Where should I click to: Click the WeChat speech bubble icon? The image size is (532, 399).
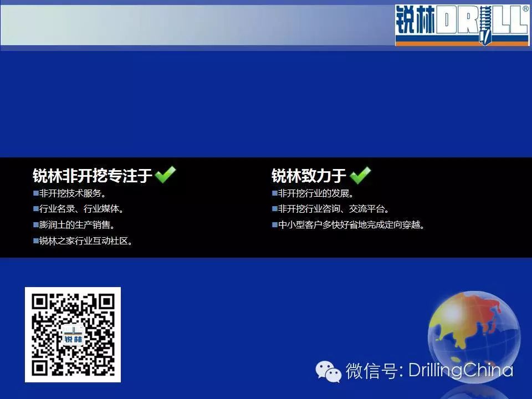[328, 371]
